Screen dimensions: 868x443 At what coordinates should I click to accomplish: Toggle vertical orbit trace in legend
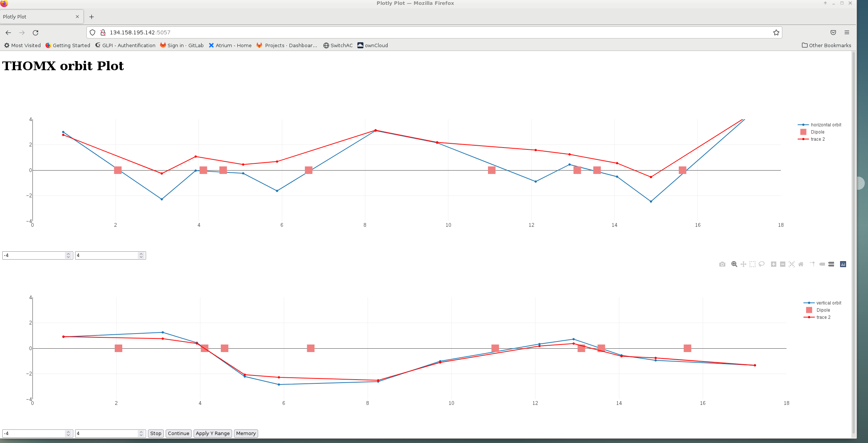pyautogui.click(x=828, y=303)
